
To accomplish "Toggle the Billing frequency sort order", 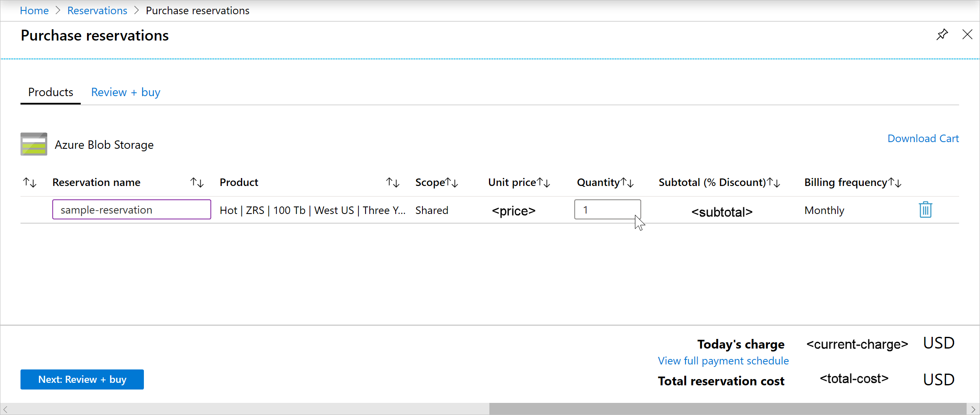I will tap(895, 182).
